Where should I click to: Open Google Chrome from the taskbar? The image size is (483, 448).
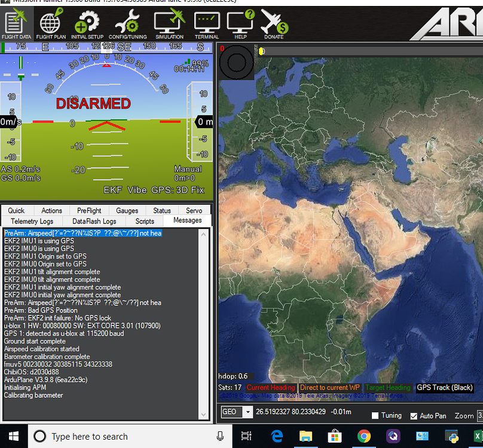coord(363,436)
